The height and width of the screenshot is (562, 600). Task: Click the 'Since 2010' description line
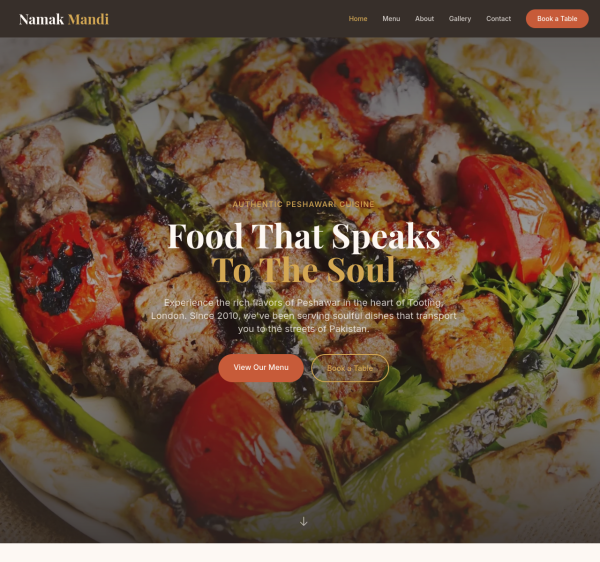[x=303, y=316]
